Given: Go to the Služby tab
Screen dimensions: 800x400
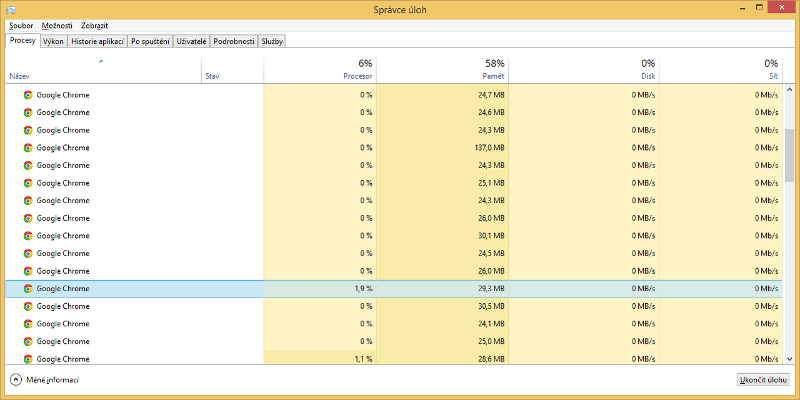Looking at the screenshot, I should [x=272, y=42].
